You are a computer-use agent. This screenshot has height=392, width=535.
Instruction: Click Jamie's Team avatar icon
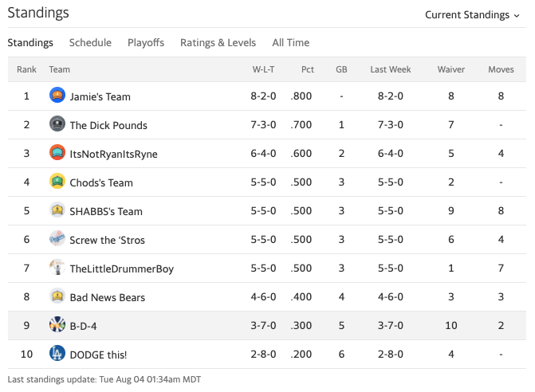point(57,96)
